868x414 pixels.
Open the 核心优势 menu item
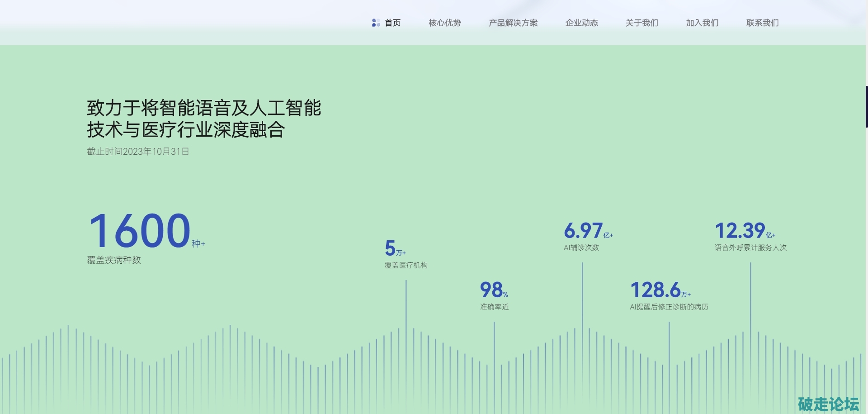pos(444,23)
